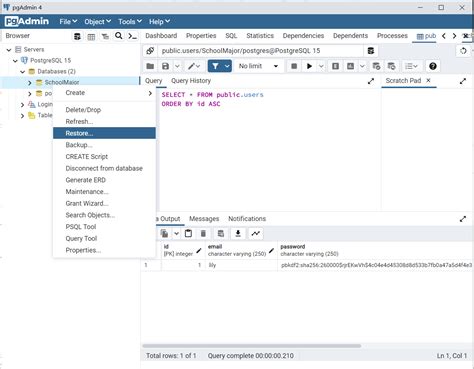Click the horizontal scrollbar under results
474x369 pixels.
point(252,346)
